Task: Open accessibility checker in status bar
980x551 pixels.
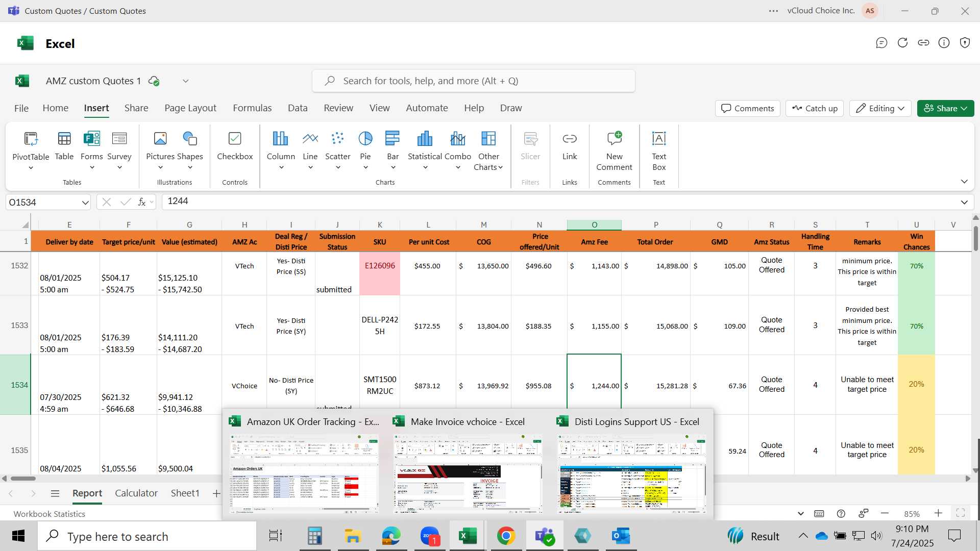Action: tap(864, 513)
